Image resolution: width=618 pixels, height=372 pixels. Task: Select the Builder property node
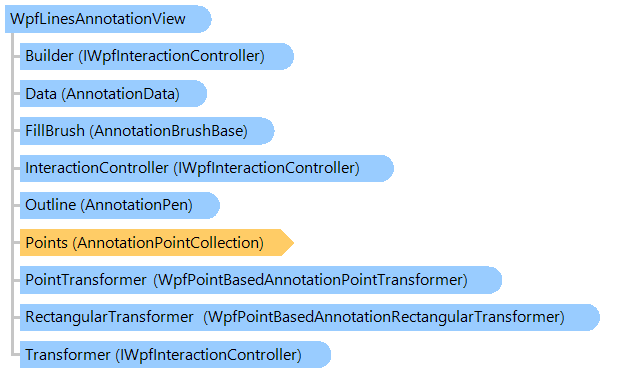156,56
